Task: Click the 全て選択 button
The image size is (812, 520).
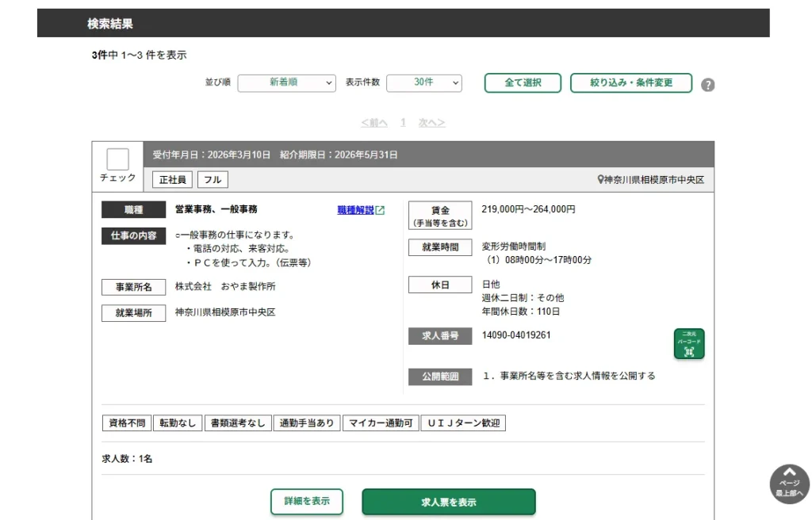Action: 523,83
